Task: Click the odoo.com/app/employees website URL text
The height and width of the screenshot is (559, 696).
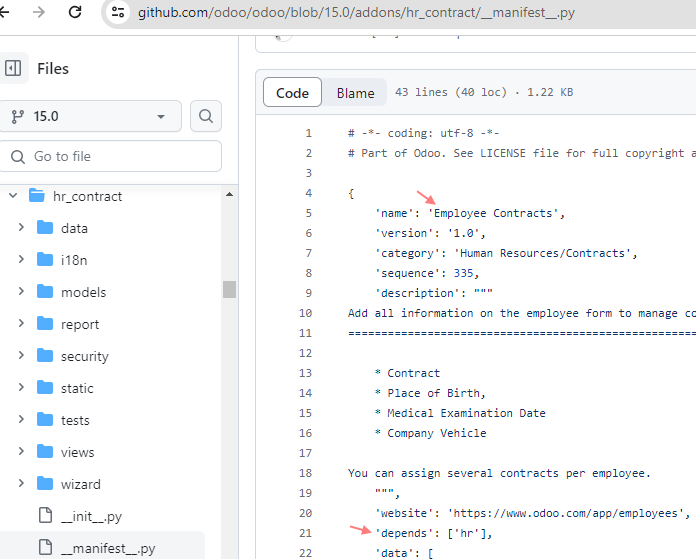Action: pos(566,513)
